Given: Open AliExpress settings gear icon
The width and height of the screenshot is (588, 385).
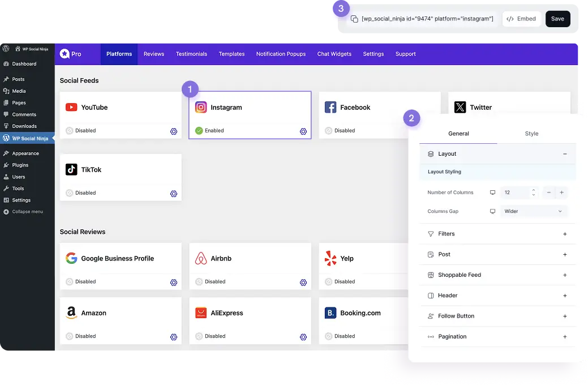Looking at the screenshot, I should [x=303, y=337].
